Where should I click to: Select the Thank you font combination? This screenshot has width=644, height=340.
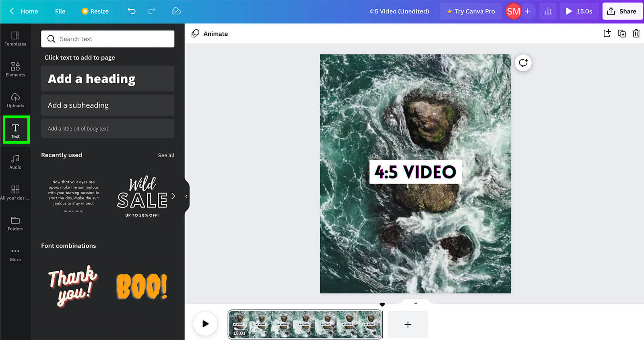[73, 286]
